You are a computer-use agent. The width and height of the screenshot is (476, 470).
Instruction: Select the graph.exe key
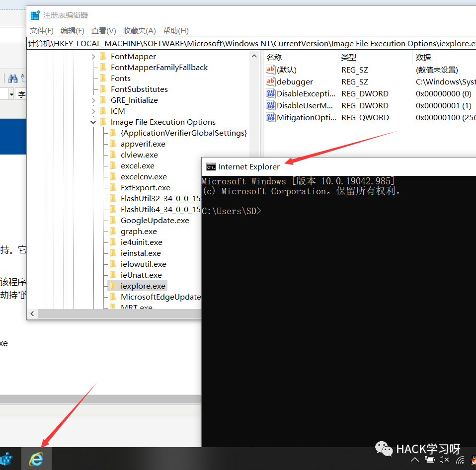(x=139, y=232)
